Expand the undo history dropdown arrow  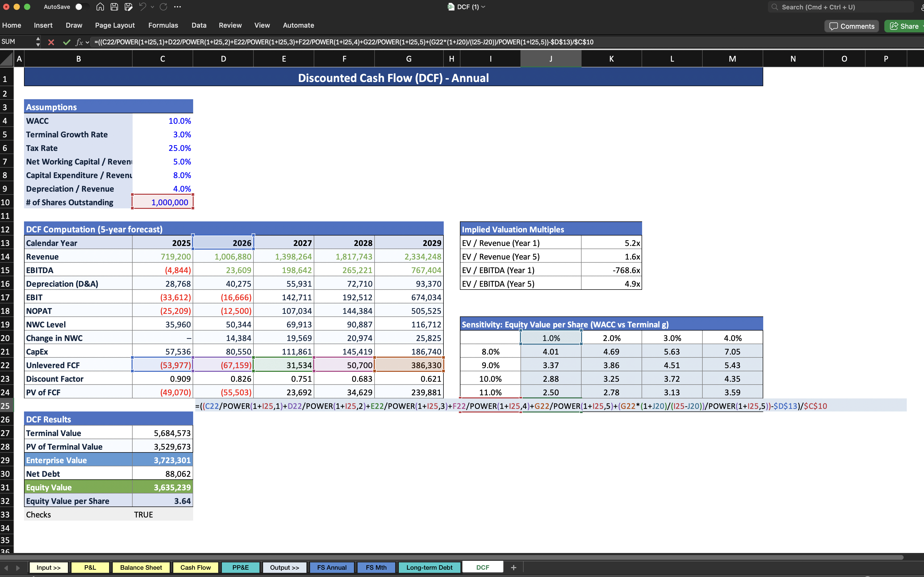[153, 7]
